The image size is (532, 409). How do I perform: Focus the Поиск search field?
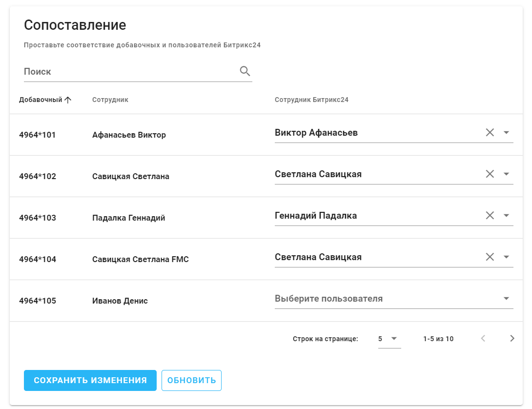(x=129, y=71)
